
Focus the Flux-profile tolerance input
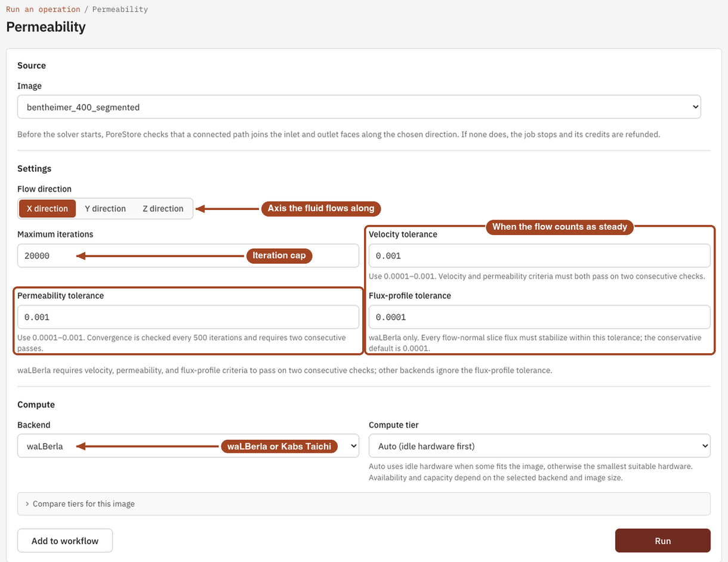pos(539,317)
